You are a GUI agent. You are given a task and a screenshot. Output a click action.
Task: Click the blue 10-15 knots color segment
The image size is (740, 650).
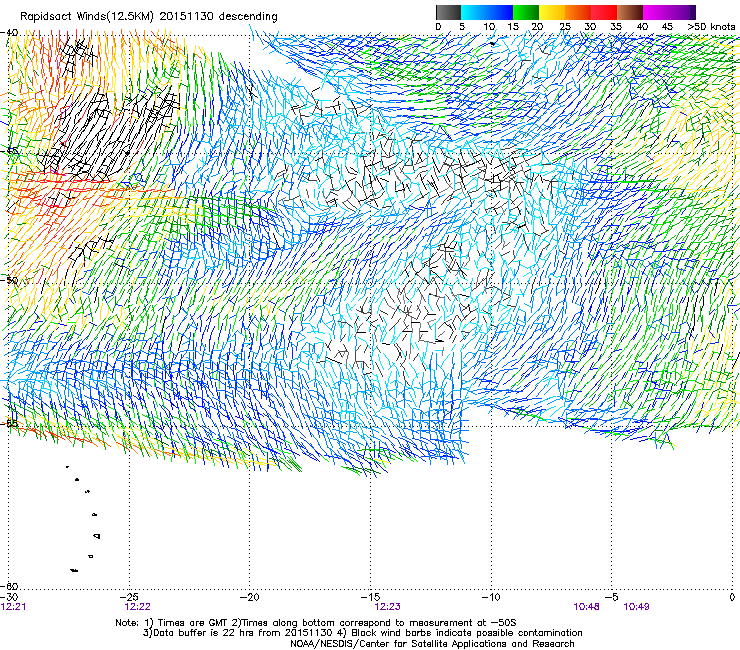[500, 12]
